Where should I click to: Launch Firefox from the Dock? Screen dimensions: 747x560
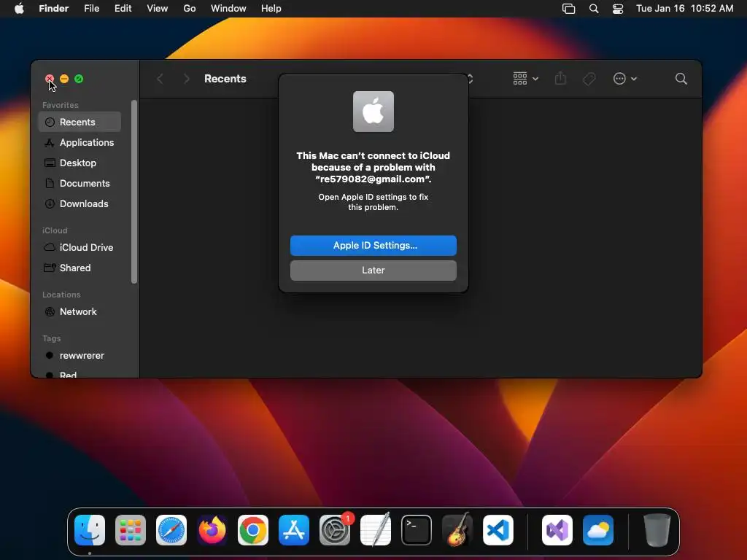[x=212, y=530]
